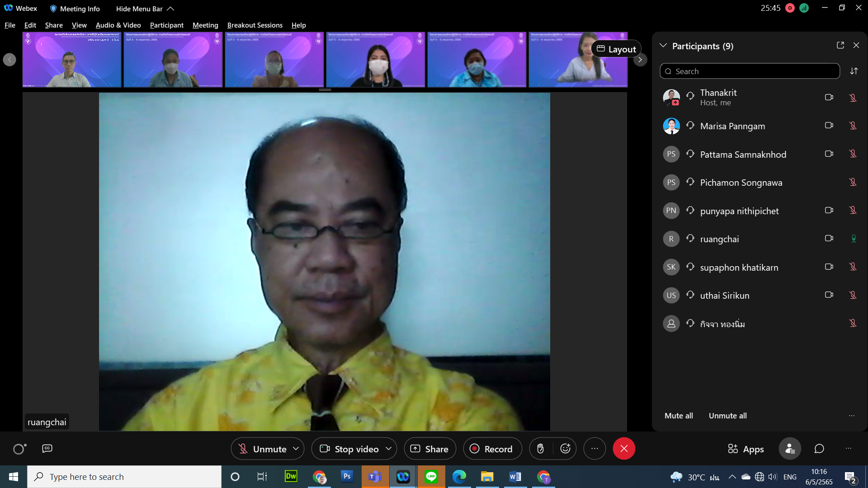Unmute Marisa Panngam's microphone
868x488 pixels.
(853, 126)
